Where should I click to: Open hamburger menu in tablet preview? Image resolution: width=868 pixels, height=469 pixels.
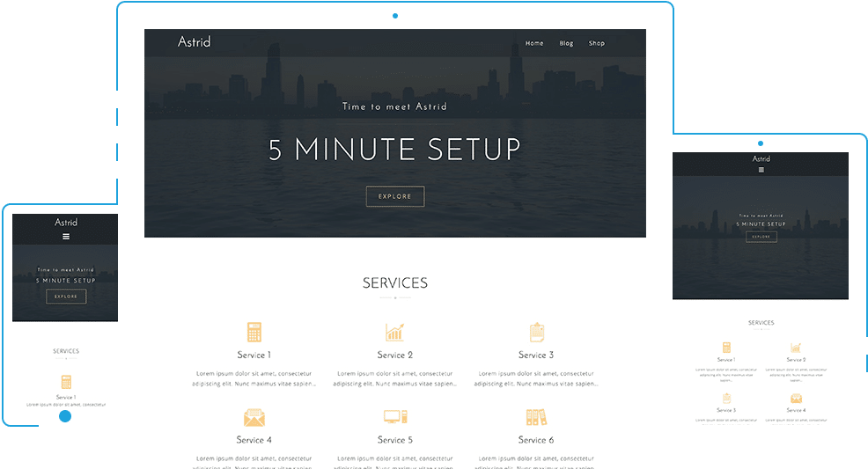coord(761,170)
